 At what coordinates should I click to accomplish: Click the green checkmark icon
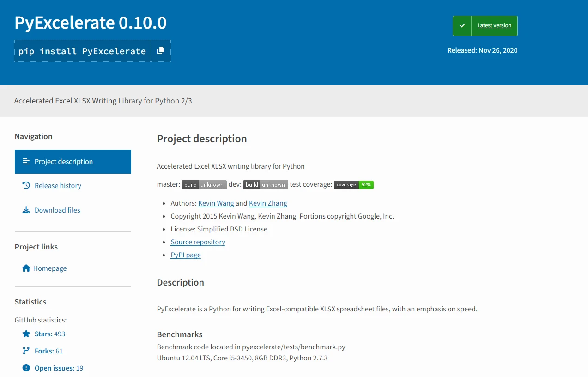[462, 26]
